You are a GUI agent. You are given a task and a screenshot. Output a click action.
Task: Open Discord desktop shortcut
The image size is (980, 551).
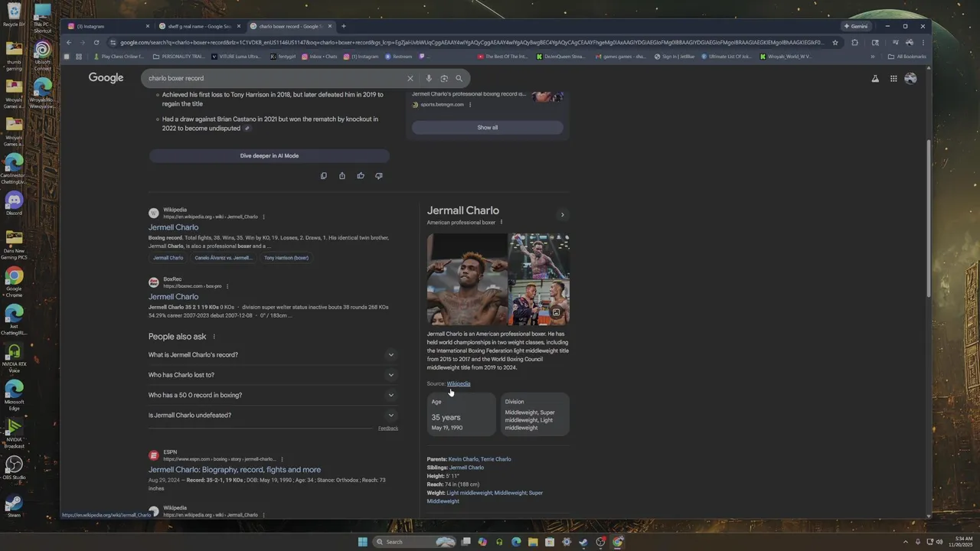click(14, 203)
